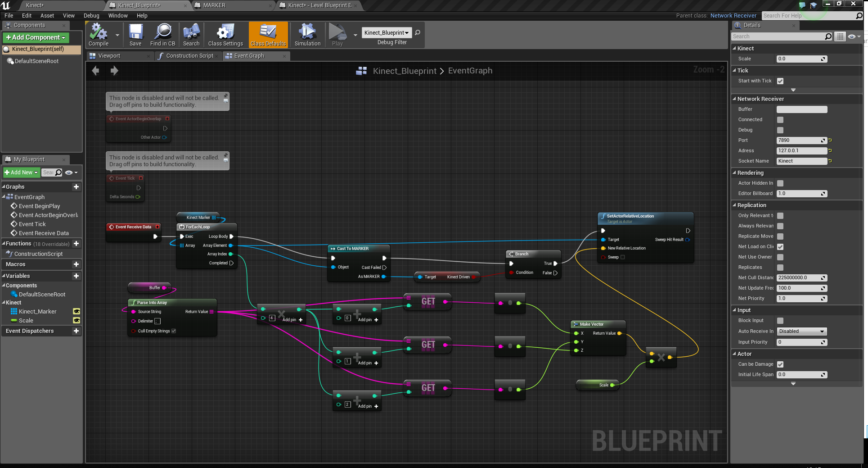The height and width of the screenshot is (468, 868).
Task: Add a new variable with plus icon
Action: pos(76,276)
